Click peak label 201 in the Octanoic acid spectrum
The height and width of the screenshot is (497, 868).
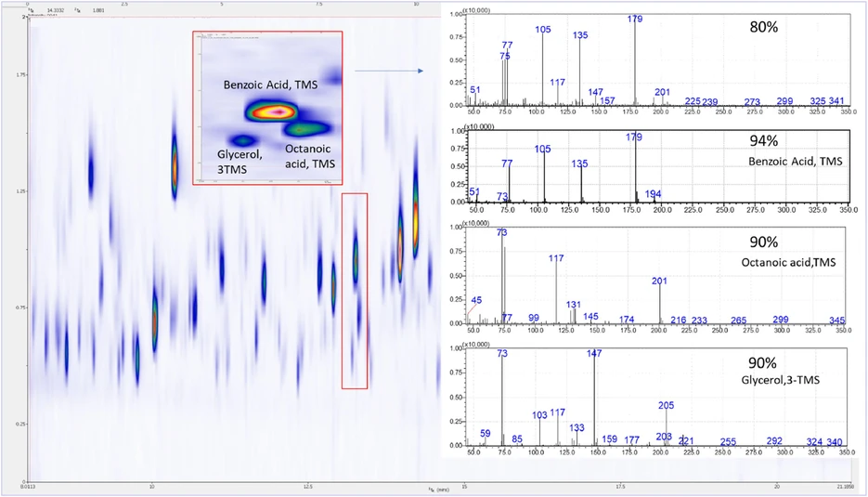(659, 281)
